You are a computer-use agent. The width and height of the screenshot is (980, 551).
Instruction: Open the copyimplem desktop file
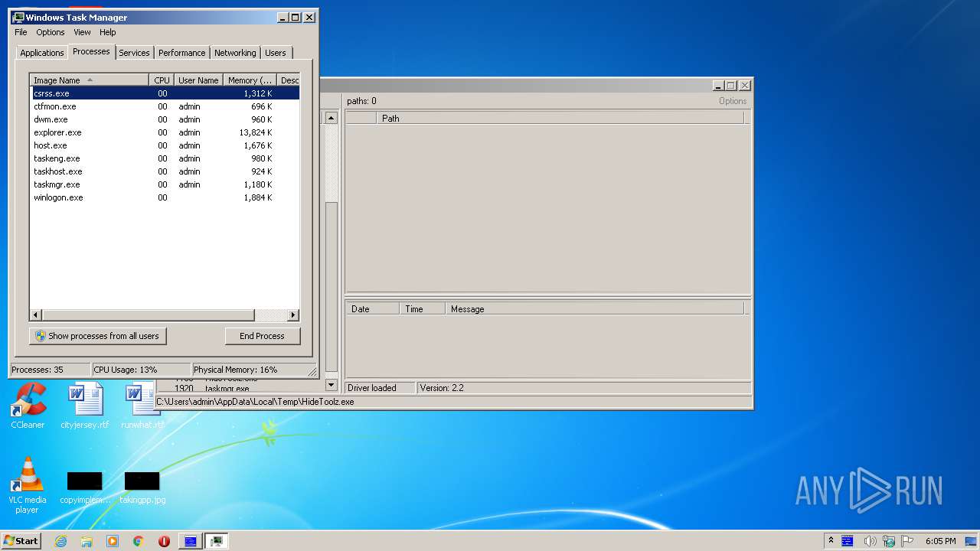85,487
